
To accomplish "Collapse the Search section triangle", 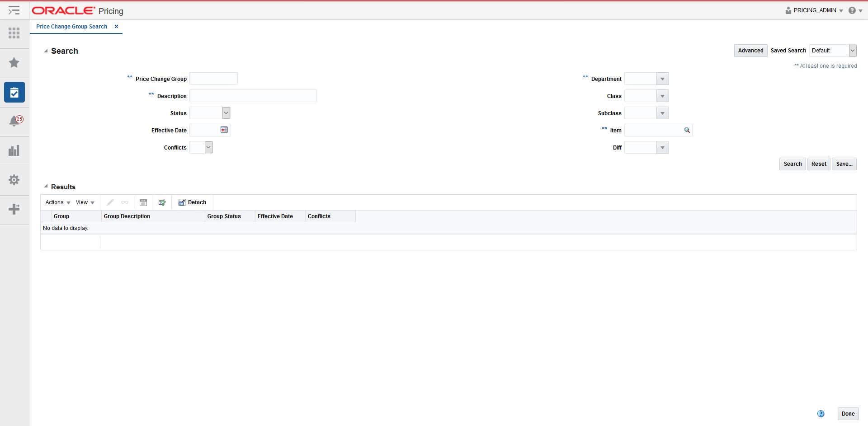I will 45,51.
